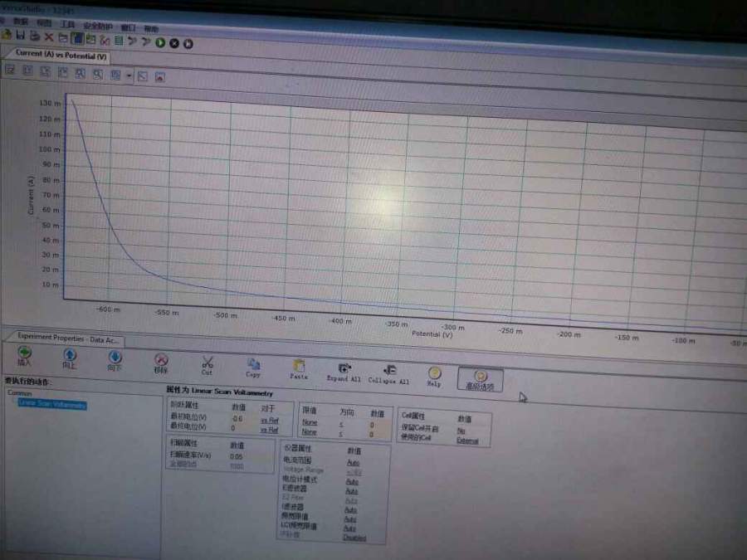Click the first graph toolbar icon
This screenshot has height=560, width=747.
pos(10,70)
